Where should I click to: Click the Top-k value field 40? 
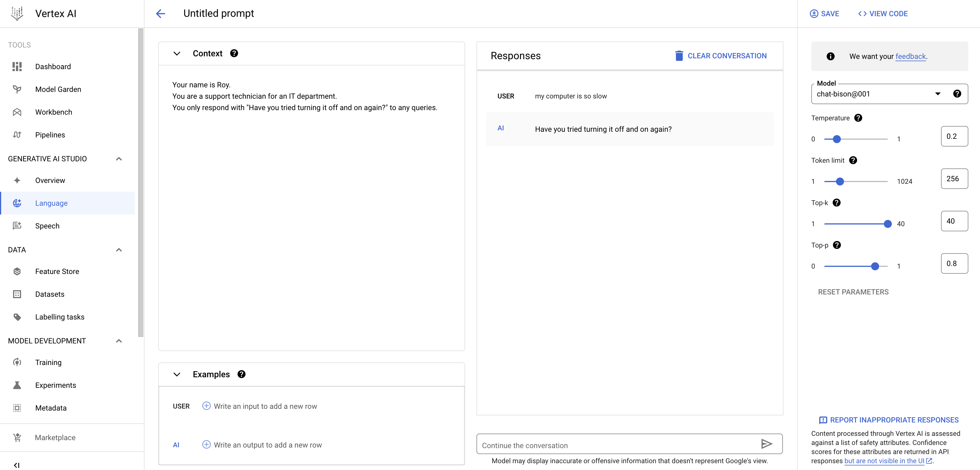(x=954, y=221)
